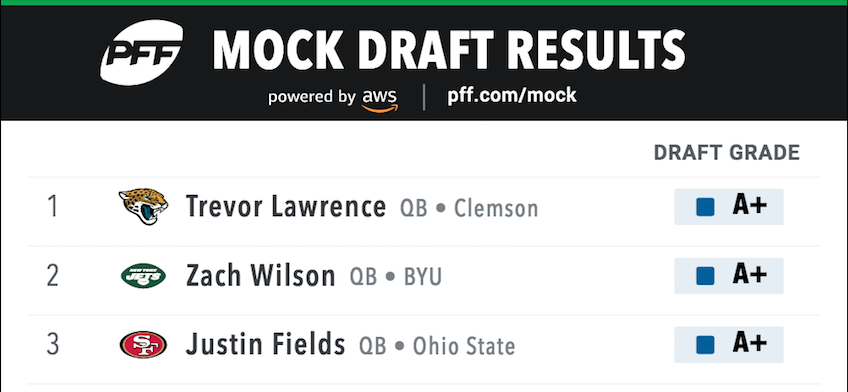The width and height of the screenshot is (848, 392).
Task: Click the San Francisco 49ers logo
Action: [143, 344]
